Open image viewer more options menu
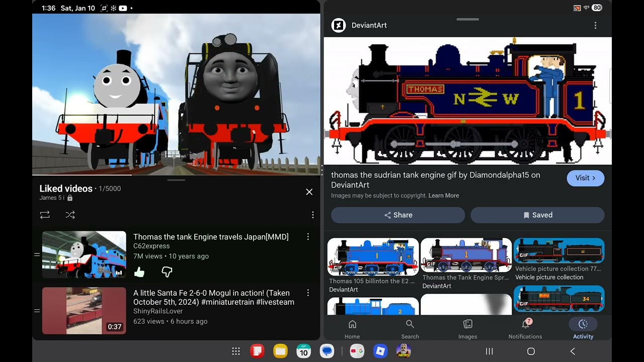The width and height of the screenshot is (644, 362). [595, 25]
